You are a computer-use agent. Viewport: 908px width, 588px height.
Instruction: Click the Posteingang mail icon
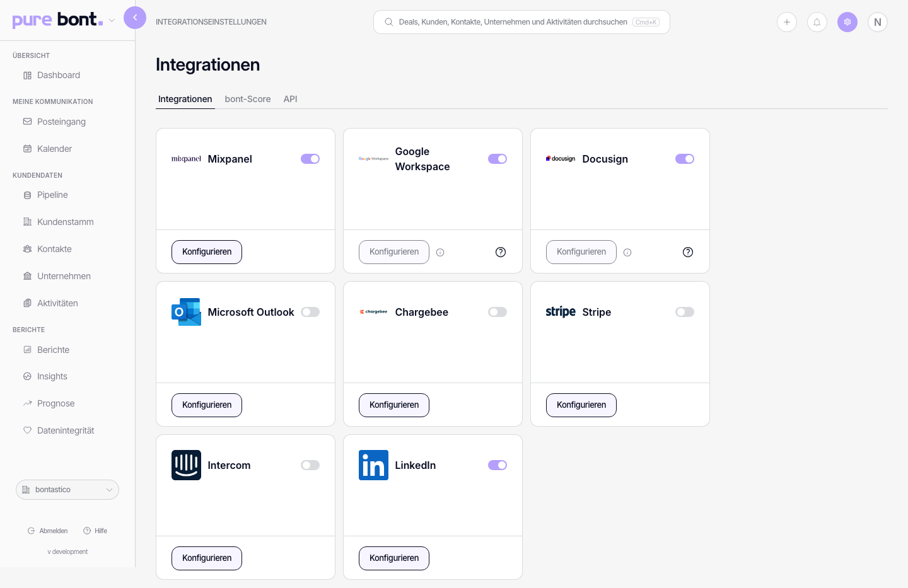tap(27, 122)
